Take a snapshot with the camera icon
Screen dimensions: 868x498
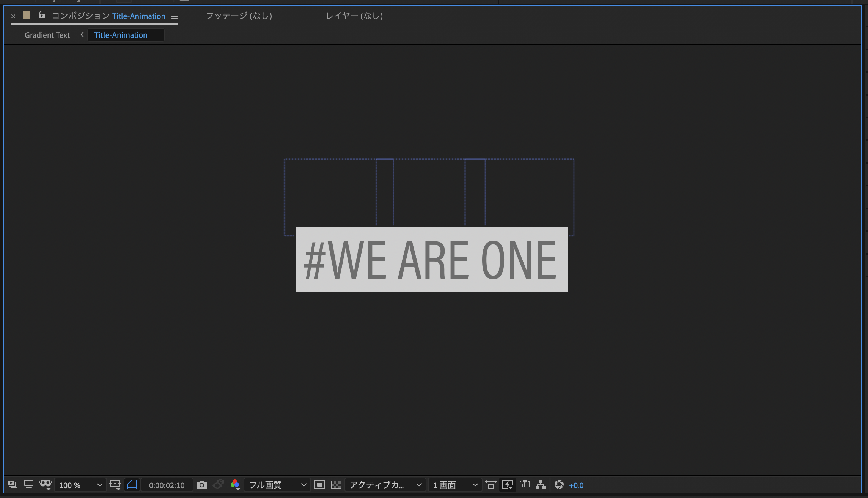coord(202,485)
